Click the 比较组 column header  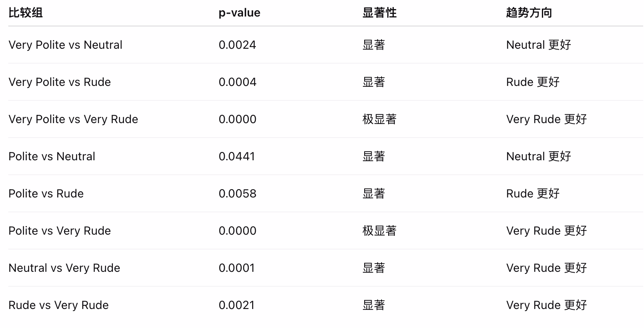pyautogui.click(x=26, y=13)
